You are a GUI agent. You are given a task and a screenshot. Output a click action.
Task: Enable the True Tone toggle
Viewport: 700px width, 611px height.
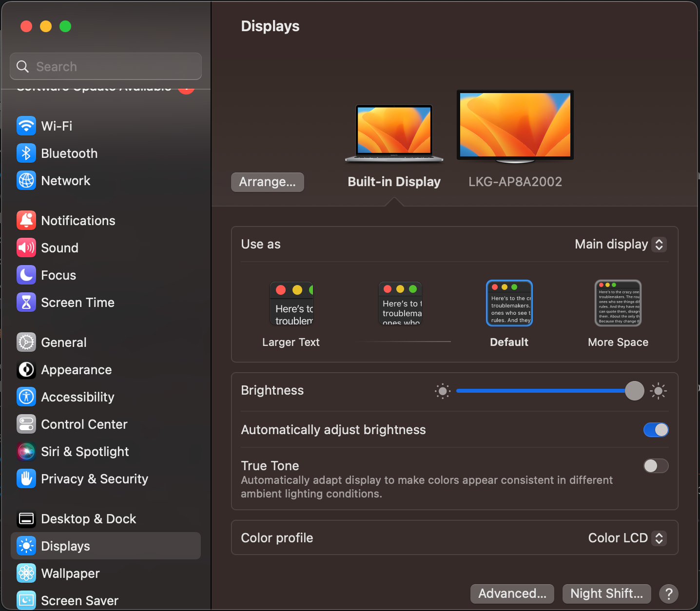(656, 466)
